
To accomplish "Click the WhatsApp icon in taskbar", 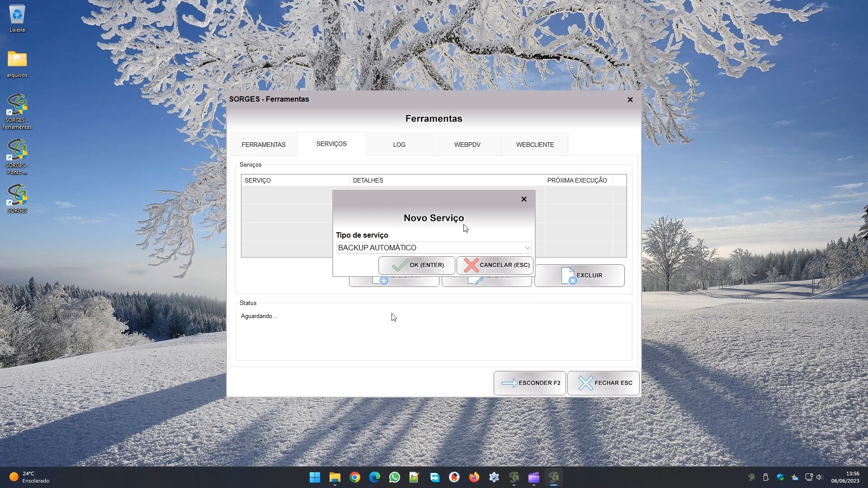I will click(x=394, y=477).
